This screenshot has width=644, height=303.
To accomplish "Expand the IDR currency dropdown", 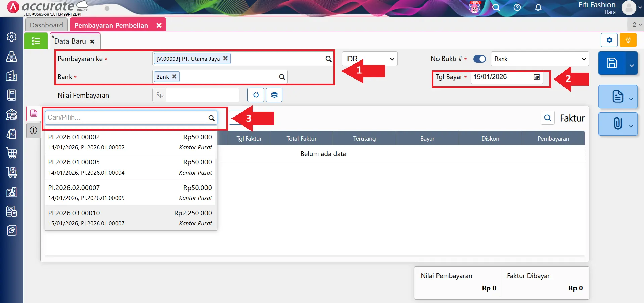I will tap(369, 59).
